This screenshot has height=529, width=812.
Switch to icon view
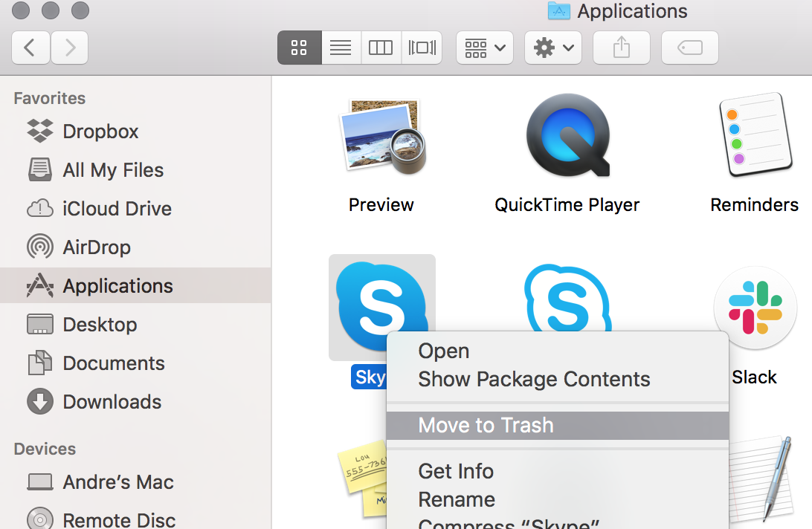pyautogui.click(x=300, y=48)
